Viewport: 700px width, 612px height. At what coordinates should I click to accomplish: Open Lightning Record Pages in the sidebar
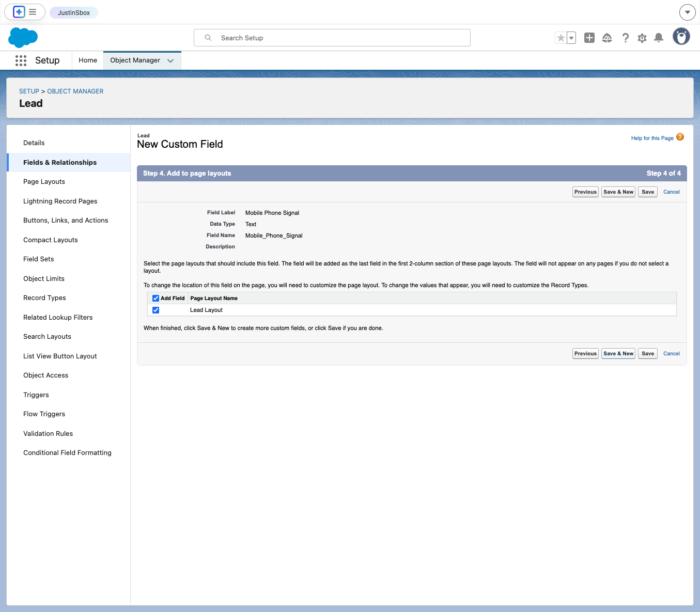[x=60, y=201]
